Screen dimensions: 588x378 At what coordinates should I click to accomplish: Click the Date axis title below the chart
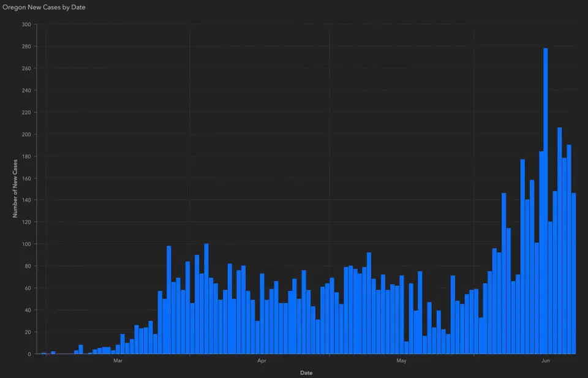[x=306, y=372]
